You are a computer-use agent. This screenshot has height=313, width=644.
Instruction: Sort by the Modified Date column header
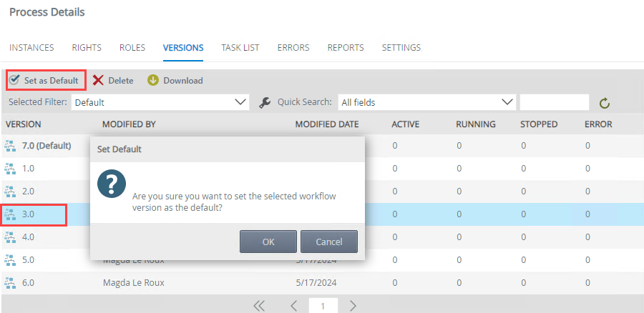[x=327, y=124]
